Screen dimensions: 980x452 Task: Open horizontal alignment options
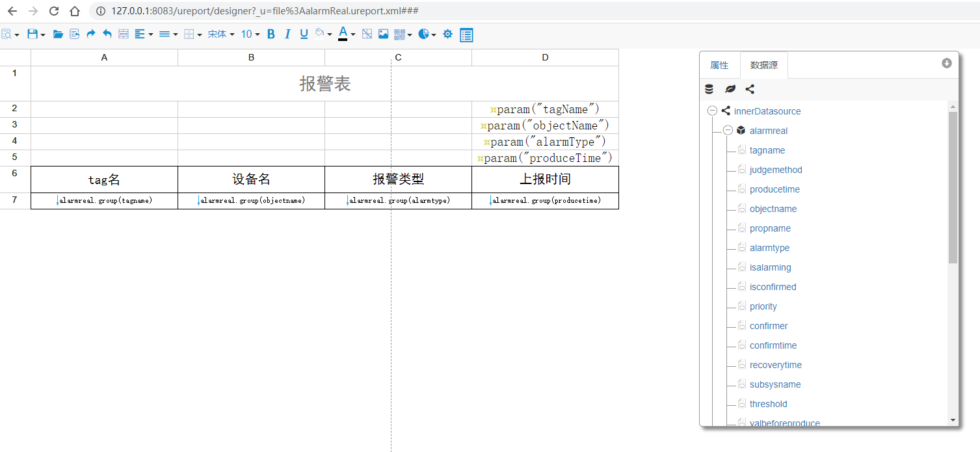click(x=144, y=34)
